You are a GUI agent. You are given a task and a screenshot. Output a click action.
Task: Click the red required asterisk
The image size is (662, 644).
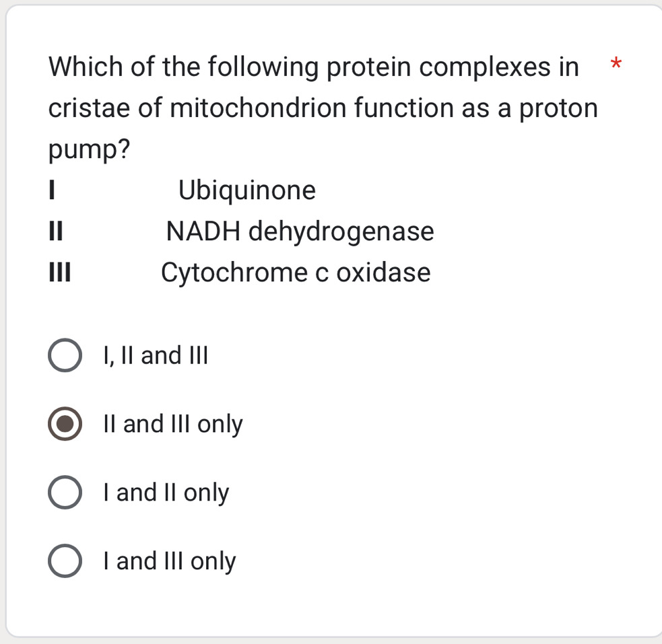616,64
